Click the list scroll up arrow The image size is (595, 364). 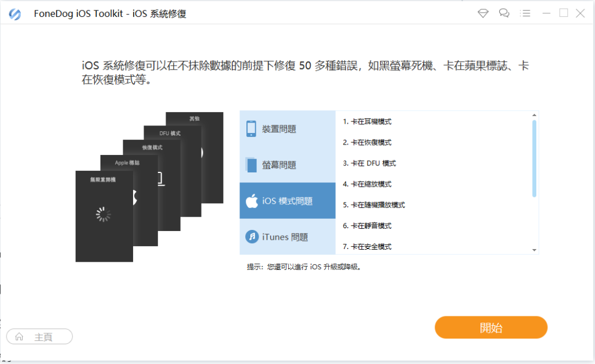tap(535, 115)
